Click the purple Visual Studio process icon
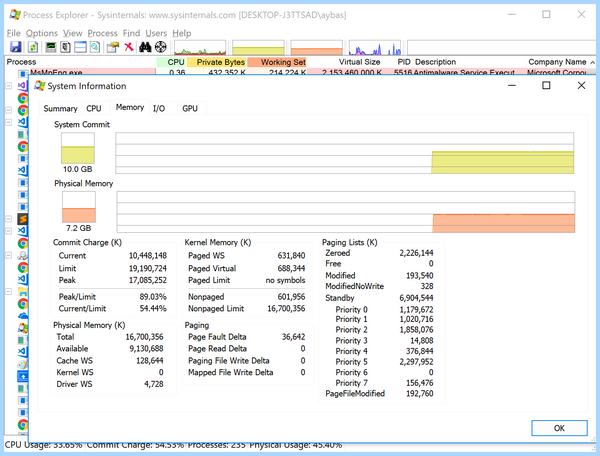Viewport: 600px width, 456px height. tap(23, 86)
